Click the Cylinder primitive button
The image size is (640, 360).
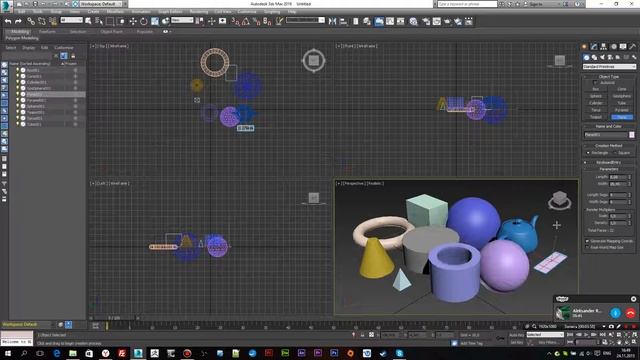click(x=596, y=103)
